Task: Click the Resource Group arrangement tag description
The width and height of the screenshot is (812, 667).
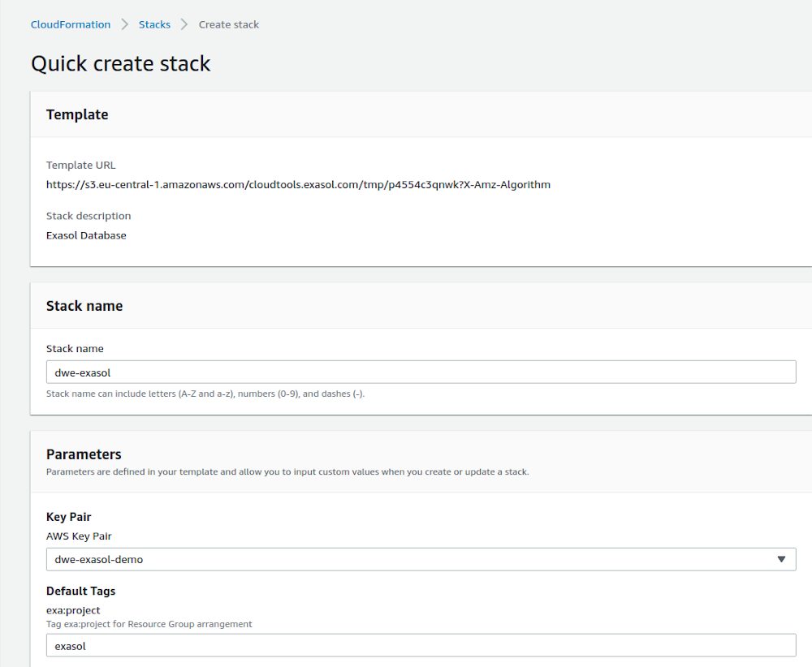Action: pyautogui.click(x=149, y=624)
